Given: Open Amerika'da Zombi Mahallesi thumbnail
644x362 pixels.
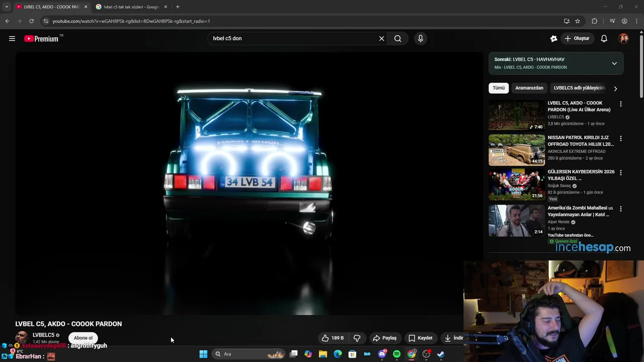Looking at the screenshot, I should tap(517, 220).
